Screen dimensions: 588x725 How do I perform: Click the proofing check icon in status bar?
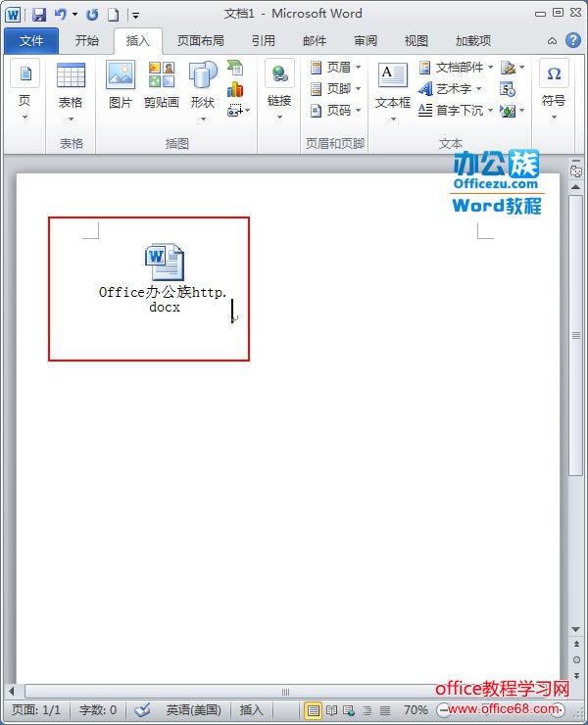tap(142, 709)
